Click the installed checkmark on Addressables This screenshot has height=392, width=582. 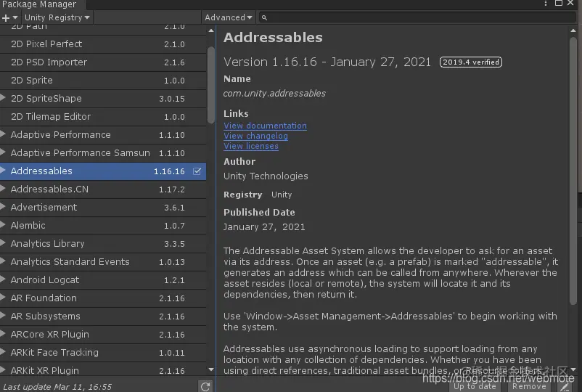click(x=197, y=171)
